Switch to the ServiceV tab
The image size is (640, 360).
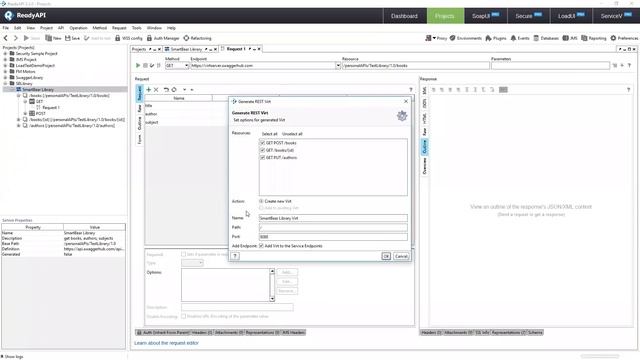616,16
